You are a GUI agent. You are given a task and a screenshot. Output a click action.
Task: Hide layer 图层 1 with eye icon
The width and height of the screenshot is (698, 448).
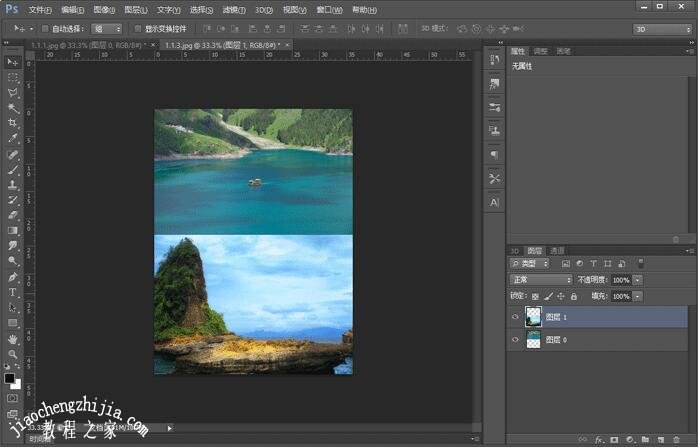(x=516, y=317)
